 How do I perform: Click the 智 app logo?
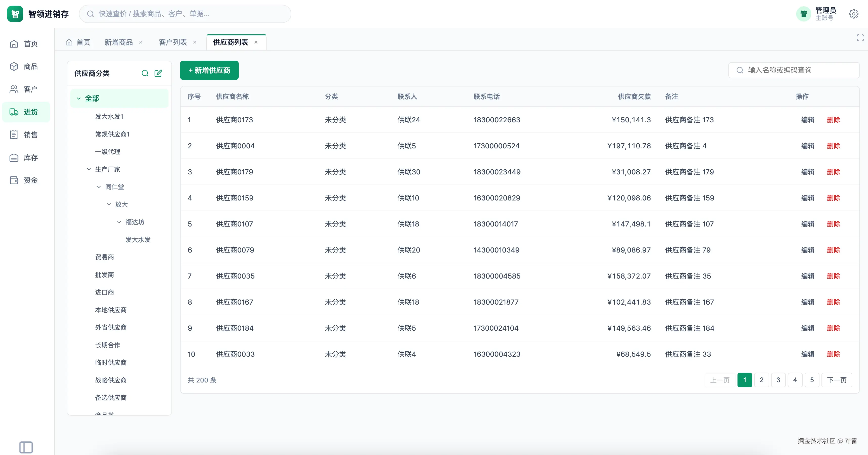click(x=15, y=14)
